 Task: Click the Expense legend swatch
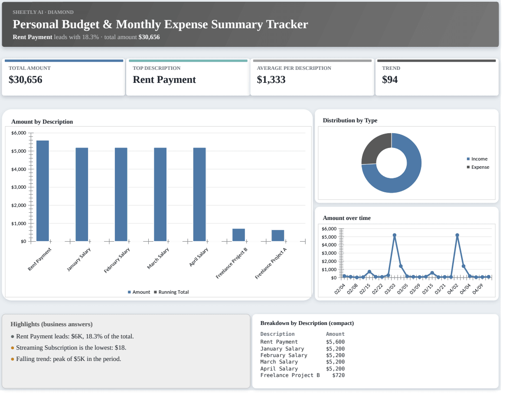[x=468, y=167]
